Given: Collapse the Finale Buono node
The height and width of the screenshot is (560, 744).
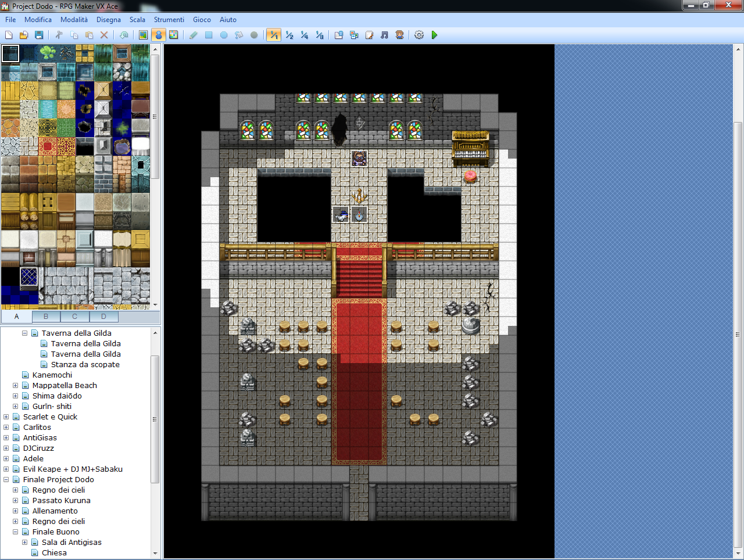Looking at the screenshot, I should click(x=15, y=532).
